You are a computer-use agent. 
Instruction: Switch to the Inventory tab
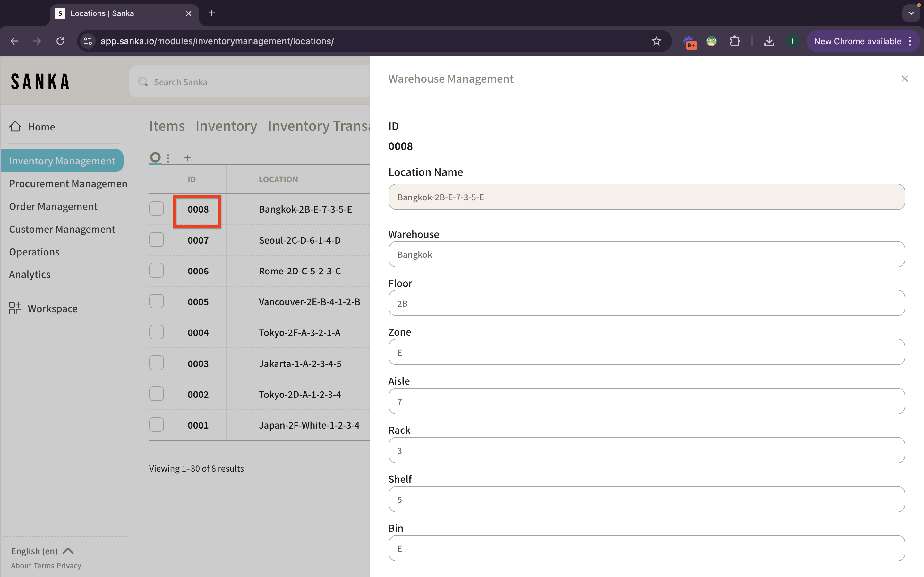226,126
